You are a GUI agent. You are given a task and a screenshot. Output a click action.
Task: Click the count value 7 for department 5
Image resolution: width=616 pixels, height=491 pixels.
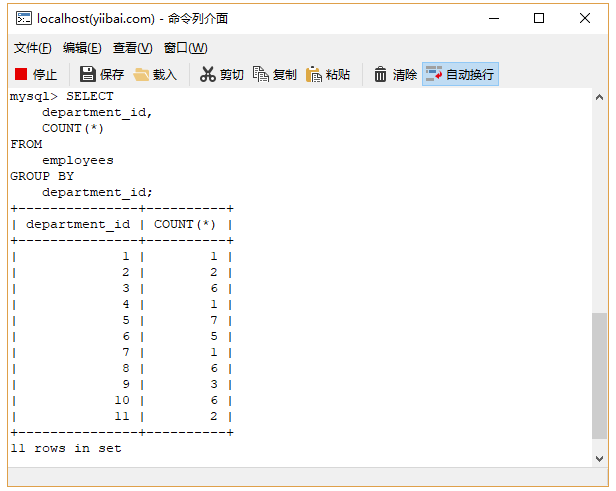tap(214, 321)
